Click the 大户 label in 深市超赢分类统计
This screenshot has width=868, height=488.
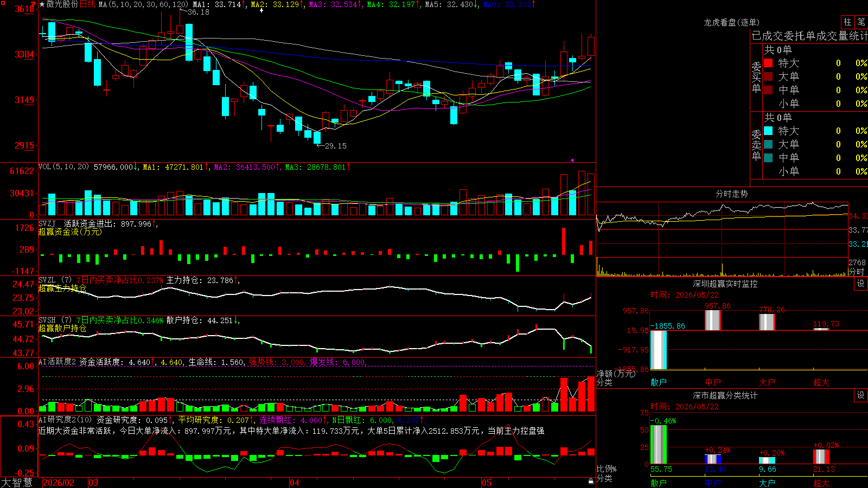[767, 483]
